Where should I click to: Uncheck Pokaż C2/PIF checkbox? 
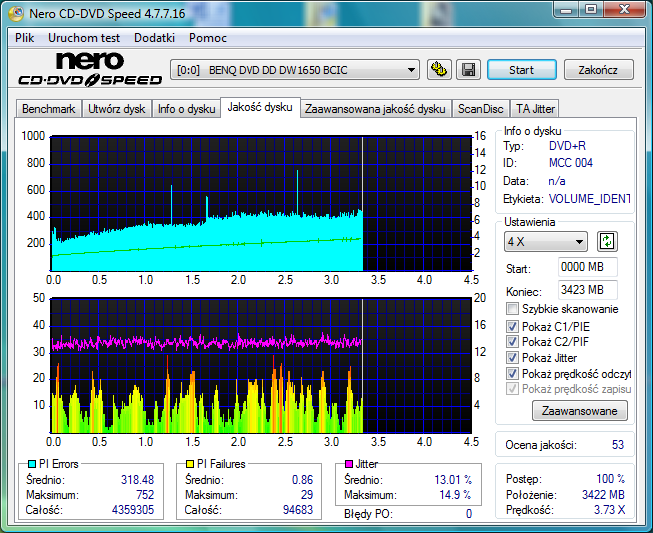(x=512, y=341)
